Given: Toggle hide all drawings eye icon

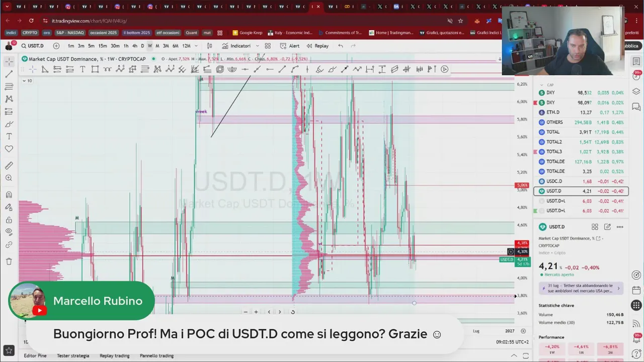Looking at the screenshot, I should (9, 232).
